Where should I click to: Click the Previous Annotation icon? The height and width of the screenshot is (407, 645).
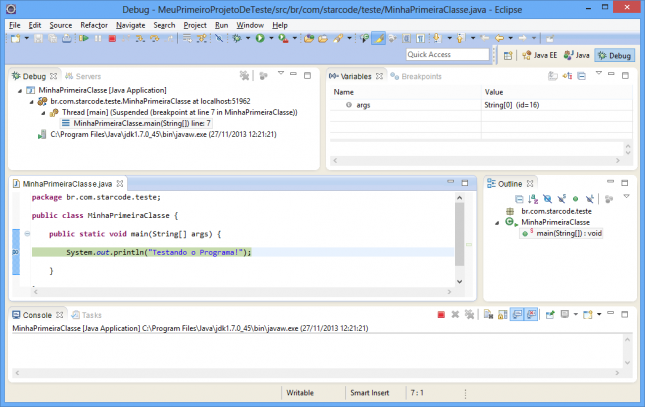[460, 38]
